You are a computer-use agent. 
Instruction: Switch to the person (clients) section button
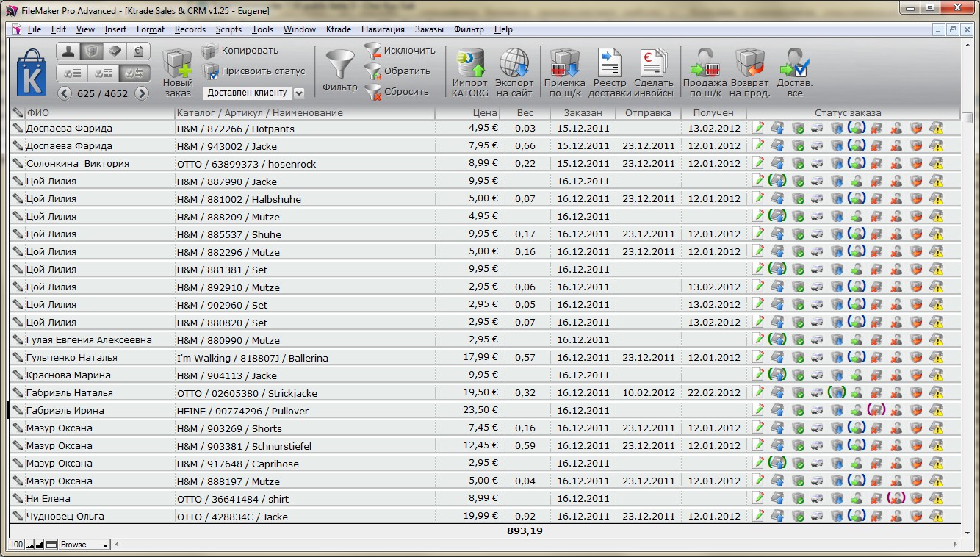(68, 51)
